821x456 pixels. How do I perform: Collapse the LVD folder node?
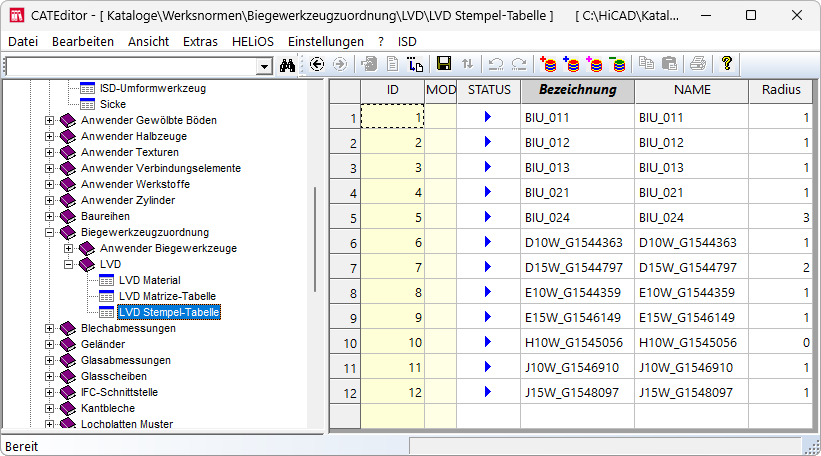pos(68,264)
